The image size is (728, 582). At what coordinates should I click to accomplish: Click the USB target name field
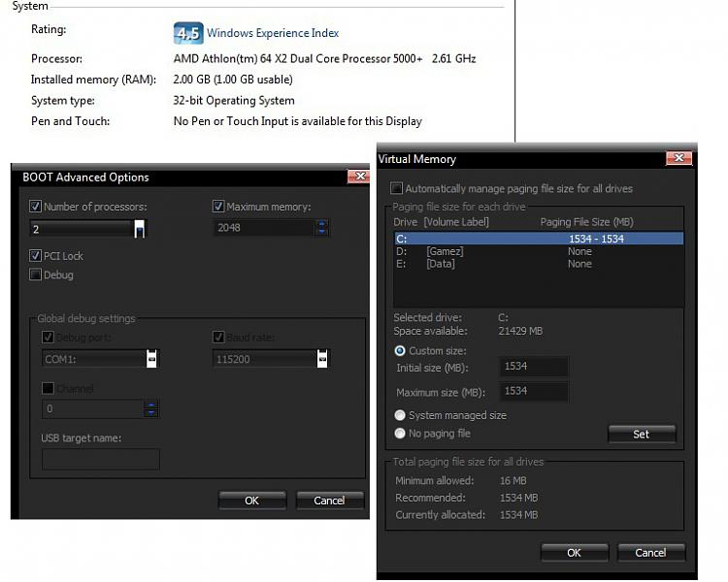coord(101,460)
